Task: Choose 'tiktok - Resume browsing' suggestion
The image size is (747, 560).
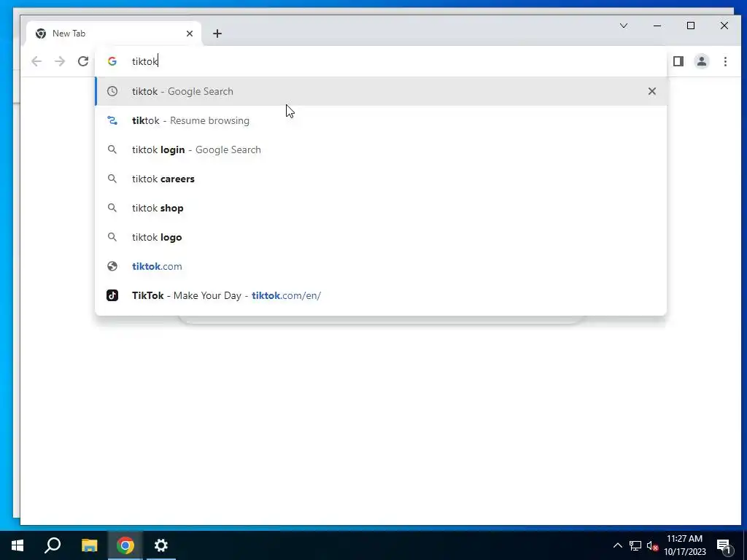Action: (x=381, y=120)
